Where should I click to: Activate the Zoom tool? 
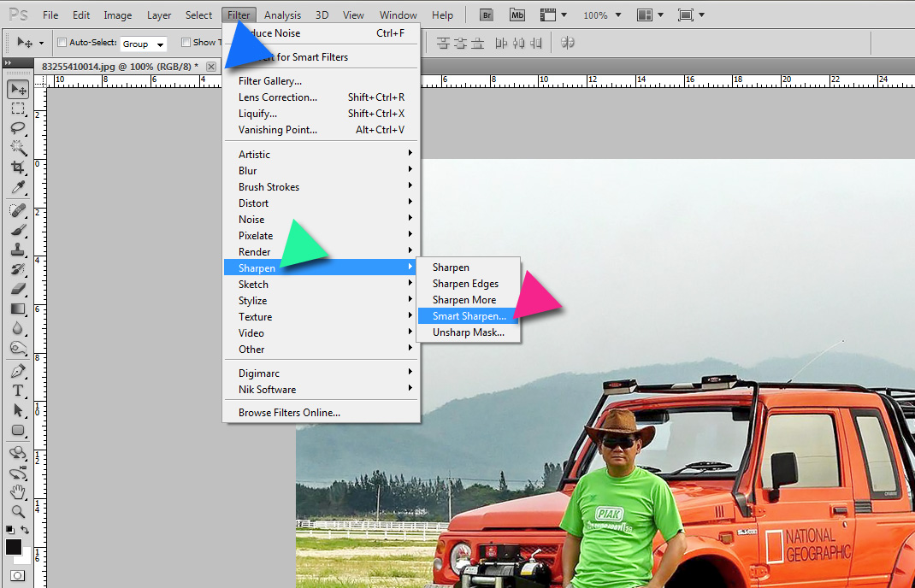[17, 511]
